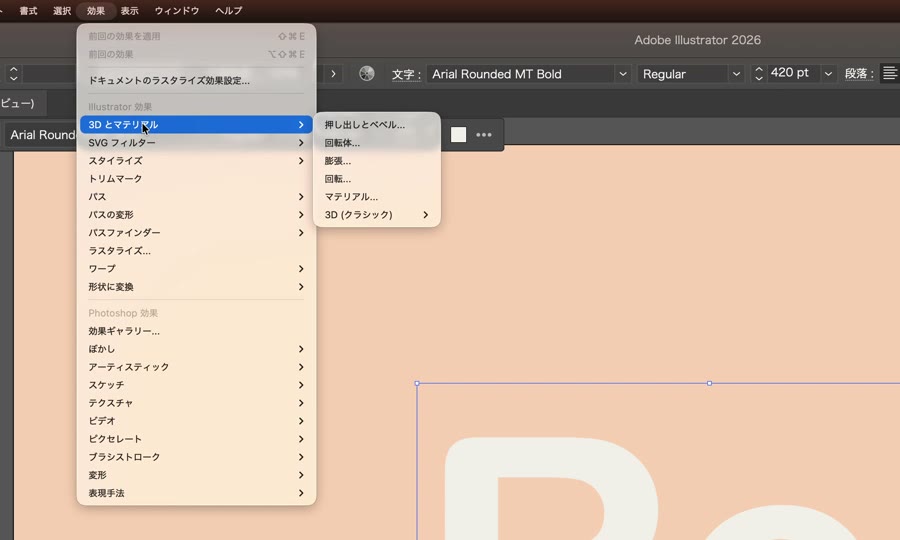Click the top-left corner handle of text box

click(x=417, y=383)
